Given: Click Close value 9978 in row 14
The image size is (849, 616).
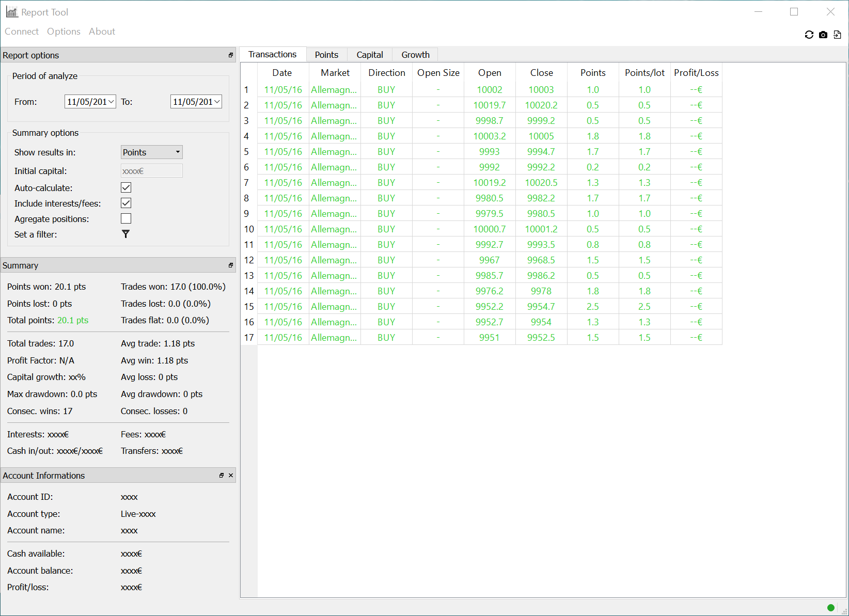Looking at the screenshot, I should [x=541, y=291].
